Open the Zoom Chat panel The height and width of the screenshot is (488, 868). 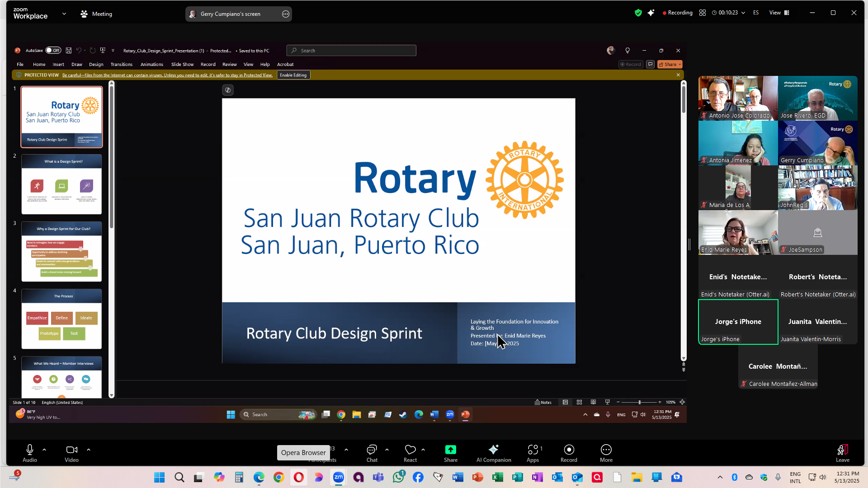(372, 450)
